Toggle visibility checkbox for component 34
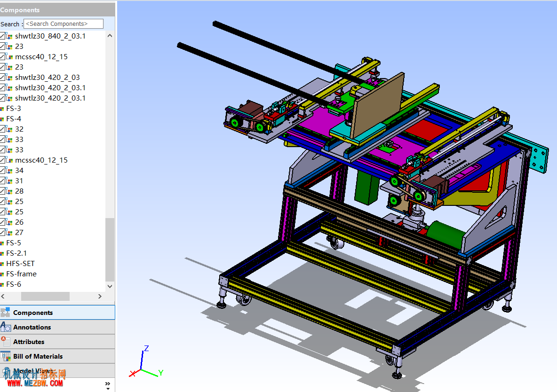The width and height of the screenshot is (557, 392). click(2, 171)
